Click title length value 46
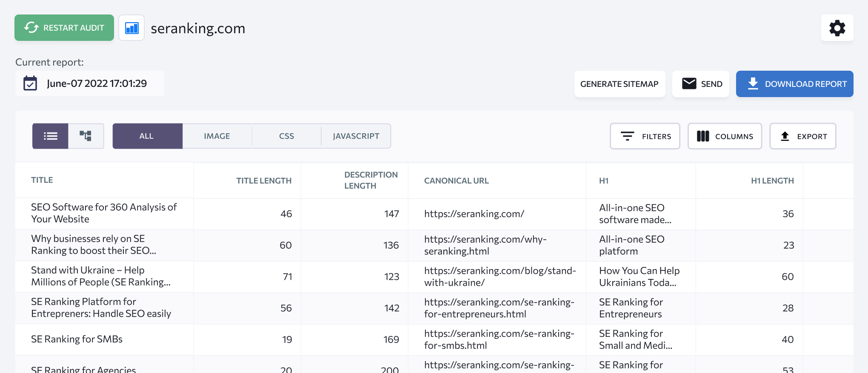 pos(286,214)
